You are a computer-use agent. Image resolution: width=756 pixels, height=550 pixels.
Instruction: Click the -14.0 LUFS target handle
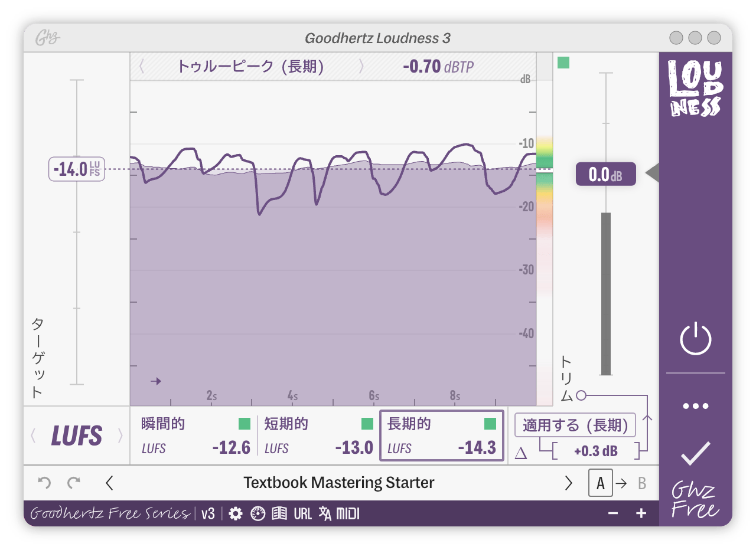[x=77, y=169]
